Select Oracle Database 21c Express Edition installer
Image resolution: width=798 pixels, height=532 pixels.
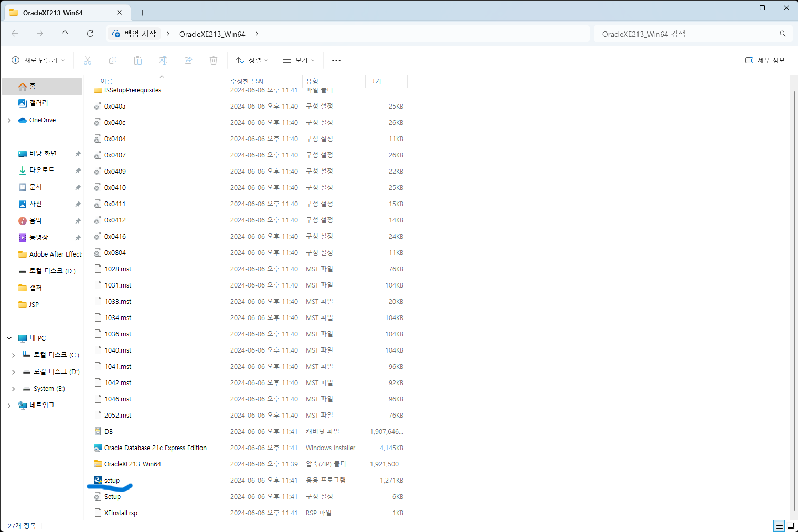point(249,448)
